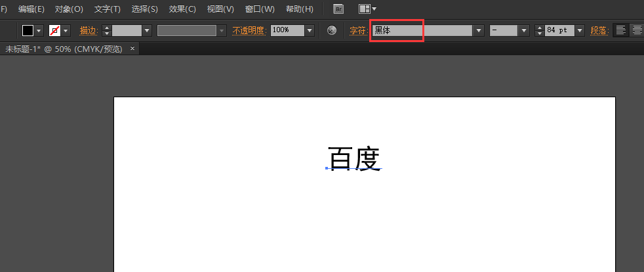Screen dimensions: 644x272
Task: Expand the font style dropdown arrow
Action: tap(523, 30)
